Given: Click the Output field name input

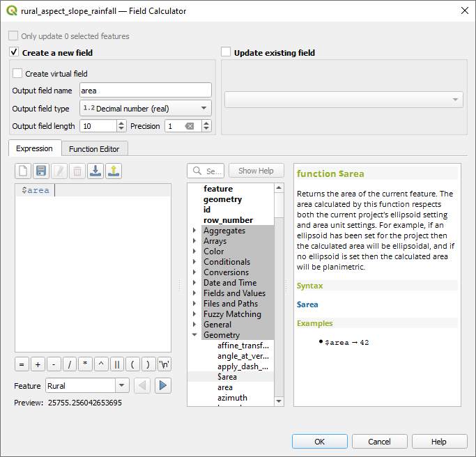Looking at the screenshot, I should tap(145, 90).
